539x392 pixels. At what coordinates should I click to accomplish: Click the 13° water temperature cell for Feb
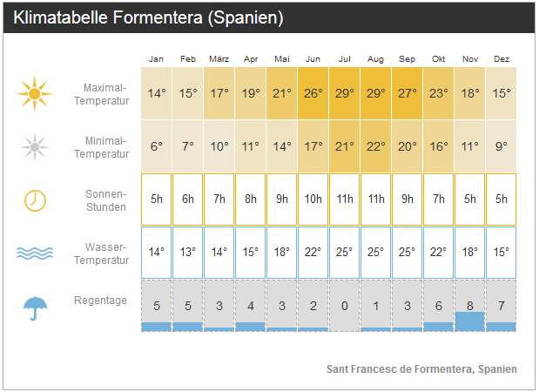click(x=188, y=253)
